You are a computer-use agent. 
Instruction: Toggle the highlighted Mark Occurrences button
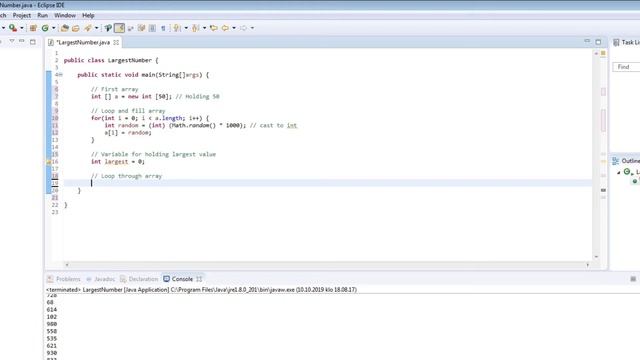[x=119, y=28]
